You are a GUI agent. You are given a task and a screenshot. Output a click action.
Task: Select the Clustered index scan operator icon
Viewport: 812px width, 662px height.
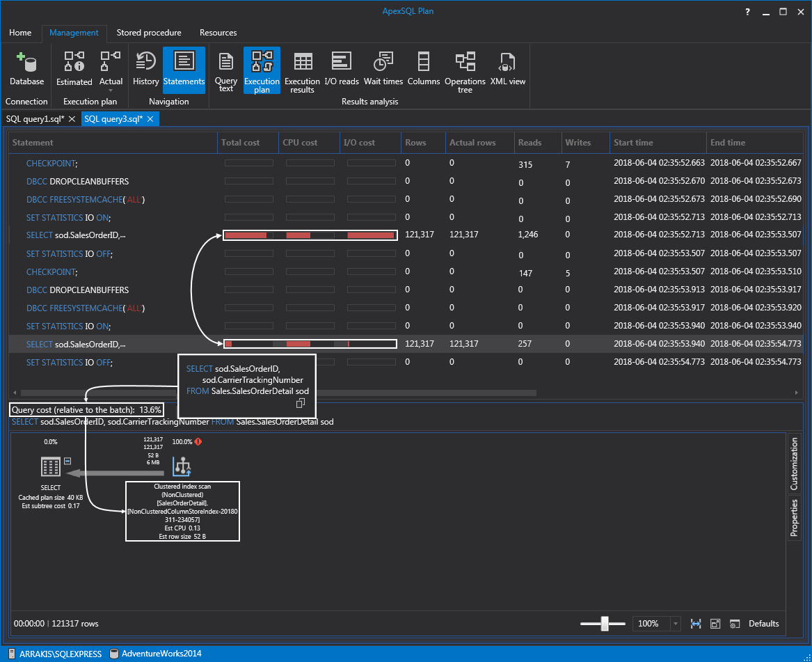182,466
